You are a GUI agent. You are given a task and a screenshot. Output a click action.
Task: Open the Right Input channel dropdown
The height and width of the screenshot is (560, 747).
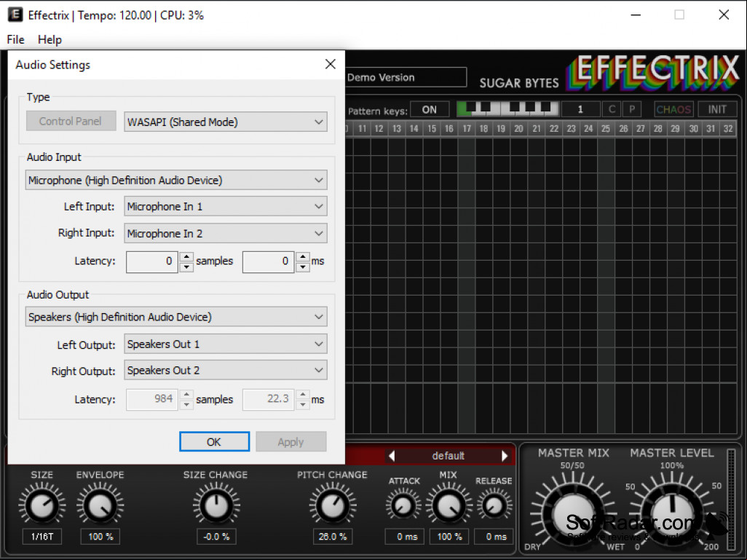pyautogui.click(x=226, y=234)
